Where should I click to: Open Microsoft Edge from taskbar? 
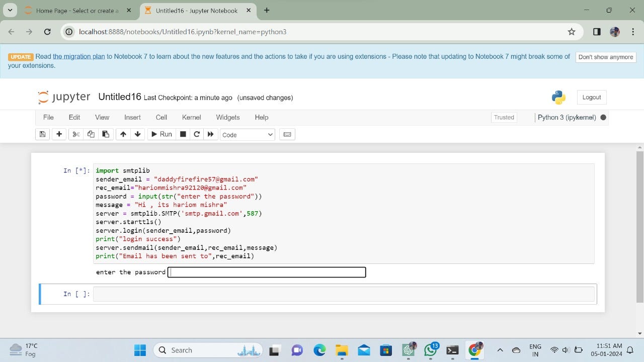(x=319, y=350)
